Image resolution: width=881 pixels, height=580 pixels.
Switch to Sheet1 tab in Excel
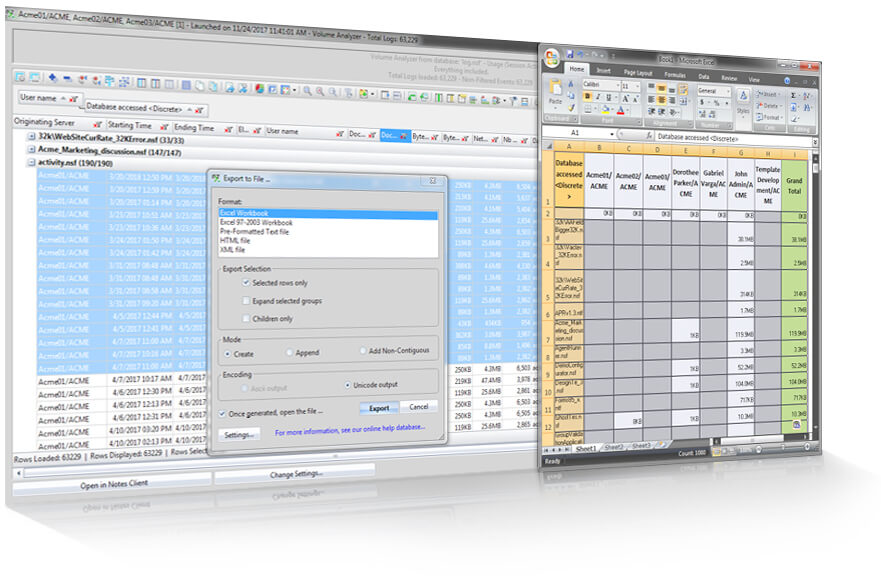586,448
